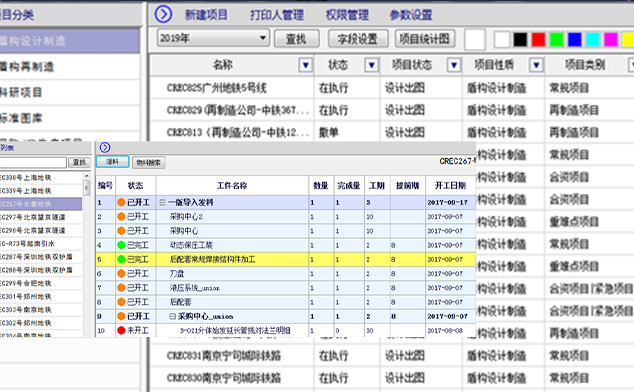Select the 299号合肥地铁 project in the list
This screenshot has width=634, height=392.
pos(41,284)
